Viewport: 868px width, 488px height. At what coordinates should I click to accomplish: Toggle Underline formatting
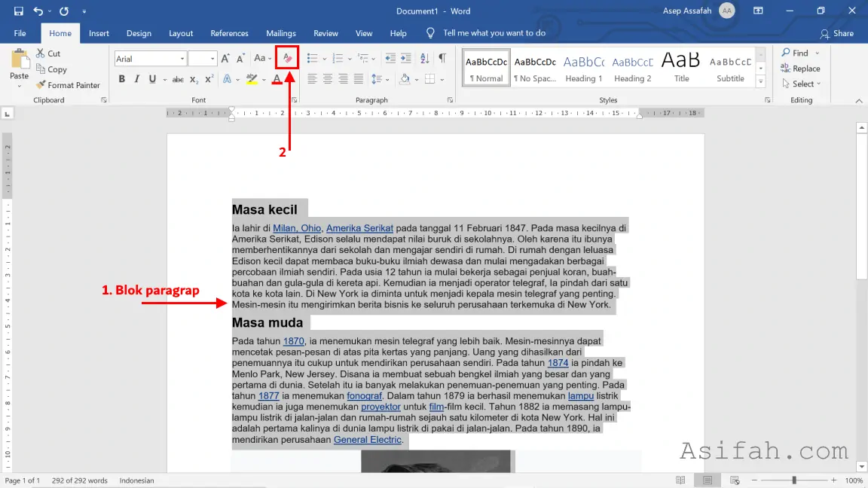pos(152,79)
